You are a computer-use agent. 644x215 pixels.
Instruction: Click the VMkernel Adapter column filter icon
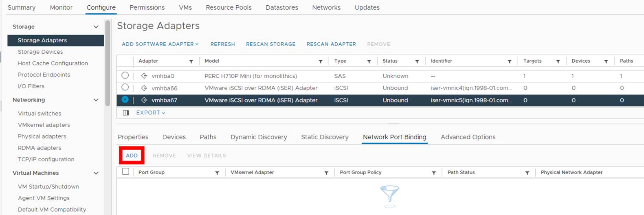[x=326, y=173]
